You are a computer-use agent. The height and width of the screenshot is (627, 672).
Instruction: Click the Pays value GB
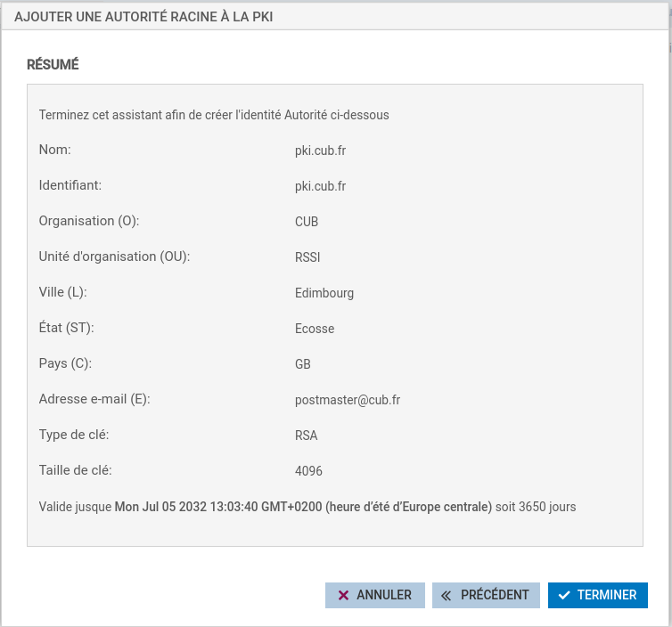click(x=303, y=364)
